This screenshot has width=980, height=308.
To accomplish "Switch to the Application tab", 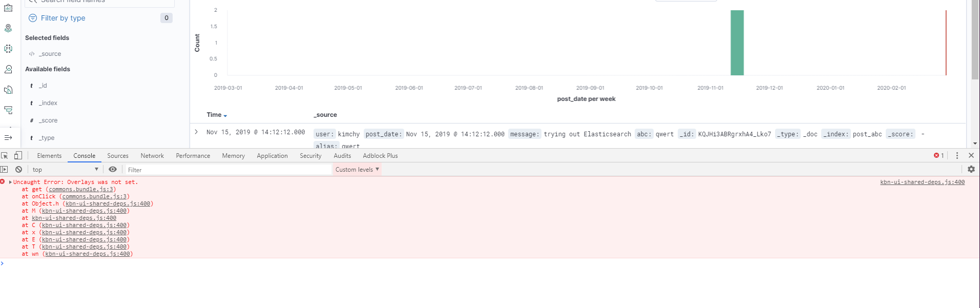I will pyautogui.click(x=272, y=156).
